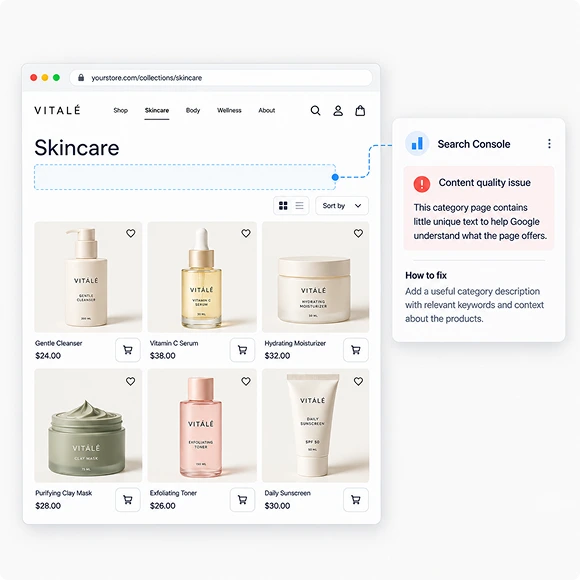Screen dimensions: 580x580
Task: Click the Gentle Cleanser product name
Action: 58,343
